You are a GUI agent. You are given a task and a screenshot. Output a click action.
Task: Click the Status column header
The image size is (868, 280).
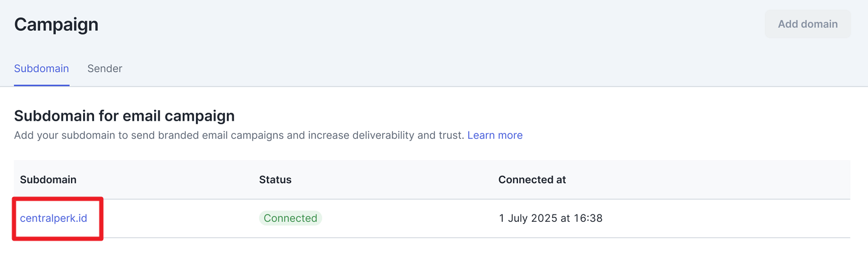coord(275,179)
